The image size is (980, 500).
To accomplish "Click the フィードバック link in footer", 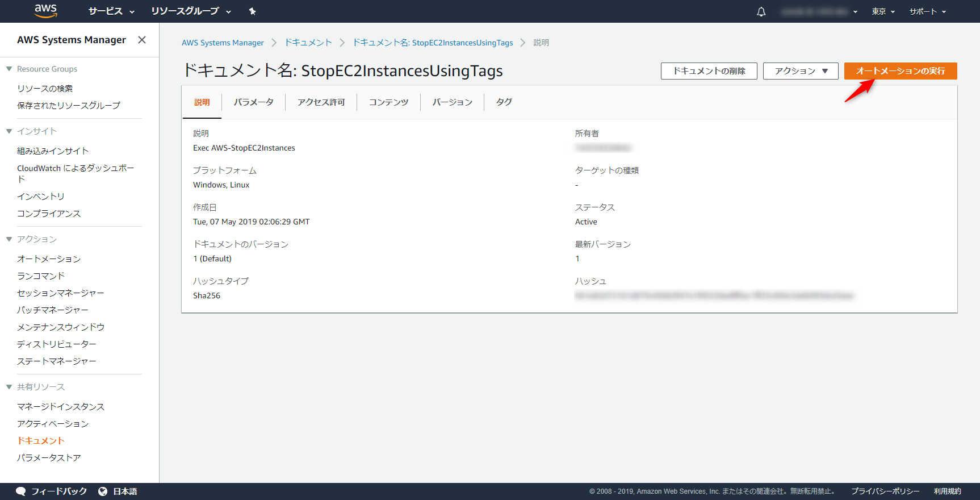I will [x=59, y=491].
